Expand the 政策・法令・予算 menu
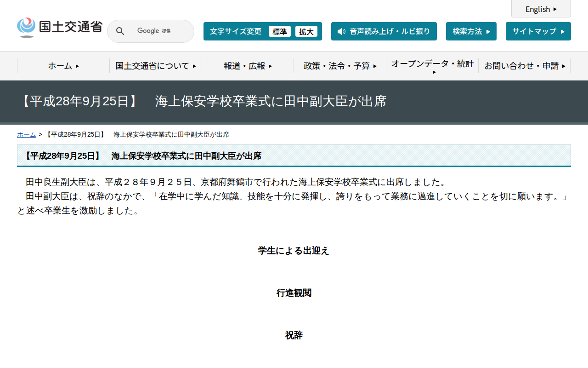Viewport: 588px width, 368px height. click(x=339, y=66)
